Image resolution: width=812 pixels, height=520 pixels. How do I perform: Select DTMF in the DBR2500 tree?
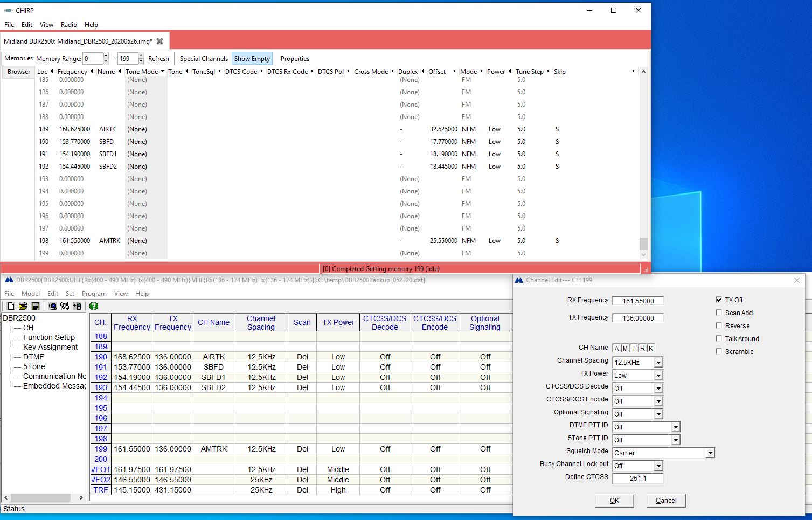33,357
